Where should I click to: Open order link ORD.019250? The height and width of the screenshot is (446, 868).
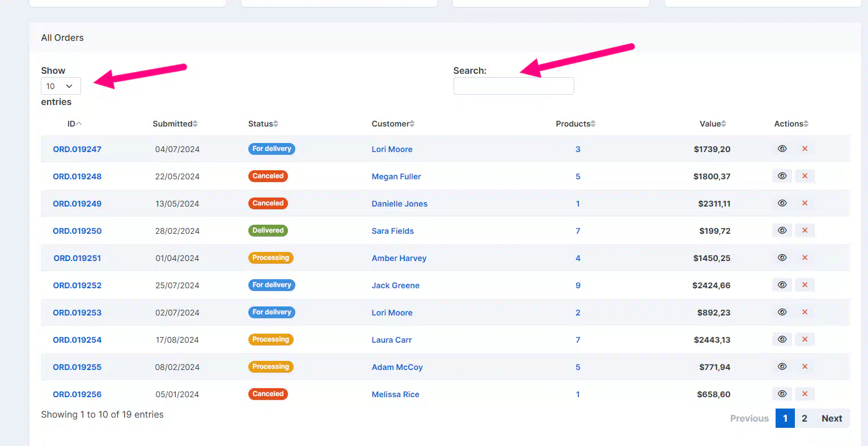pos(77,231)
